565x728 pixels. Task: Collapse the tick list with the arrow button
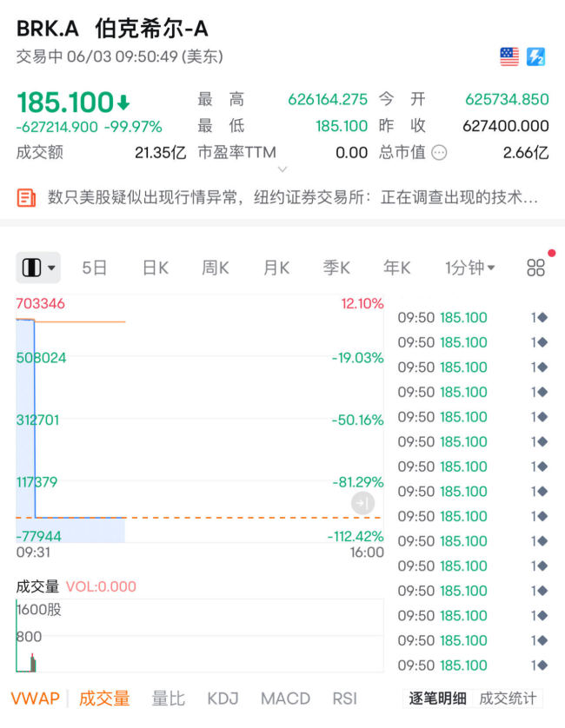point(362,503)
